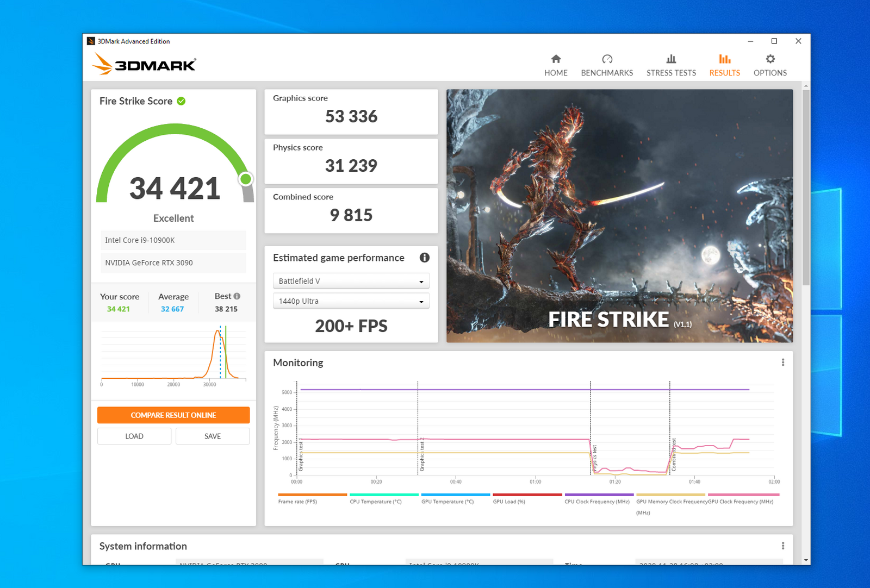Click the Excellent rating label

[x=173, y=218]
